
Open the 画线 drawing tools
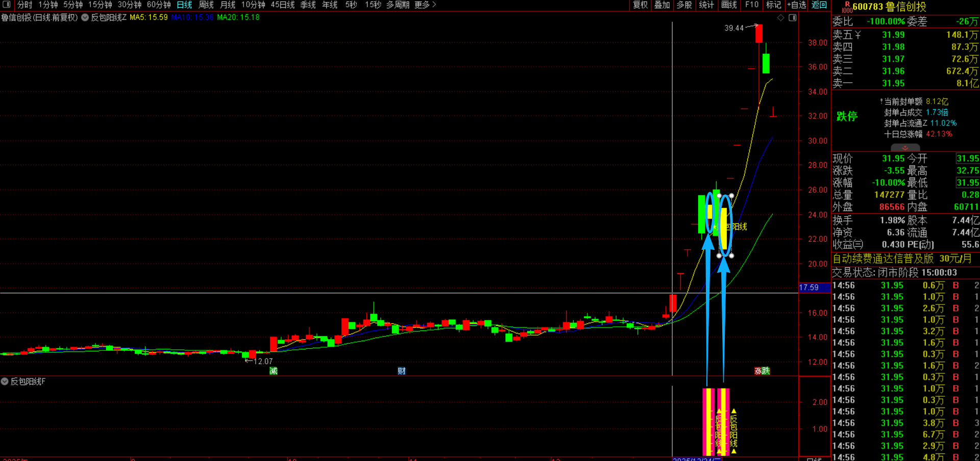coord(729,5)
